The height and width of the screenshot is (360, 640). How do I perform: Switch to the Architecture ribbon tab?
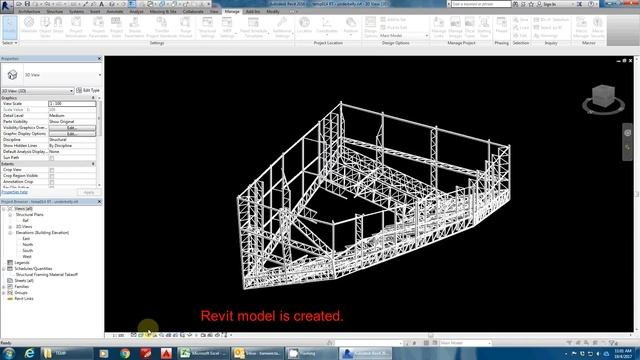click(29, 11)
